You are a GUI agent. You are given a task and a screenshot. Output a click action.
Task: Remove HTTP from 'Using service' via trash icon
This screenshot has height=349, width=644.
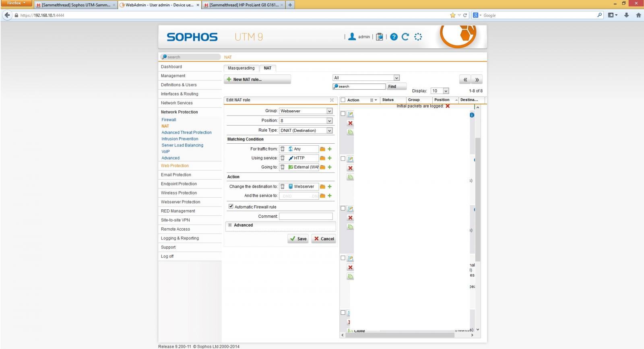pyautogui.click(x=283, y=158)
